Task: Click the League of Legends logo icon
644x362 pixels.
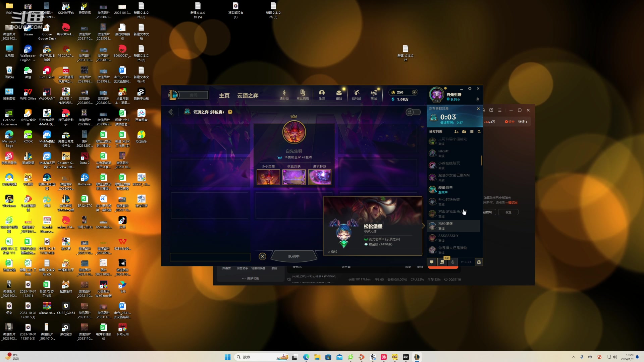Action: 173,95
